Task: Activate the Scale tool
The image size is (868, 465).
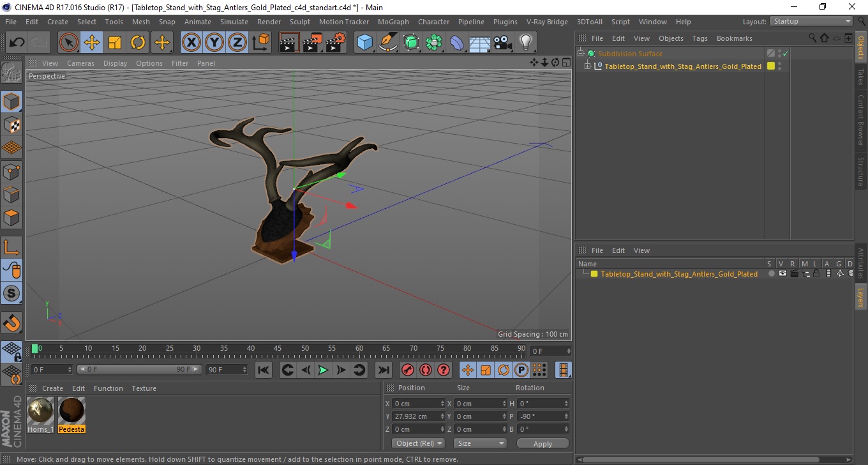Action: 115,43
